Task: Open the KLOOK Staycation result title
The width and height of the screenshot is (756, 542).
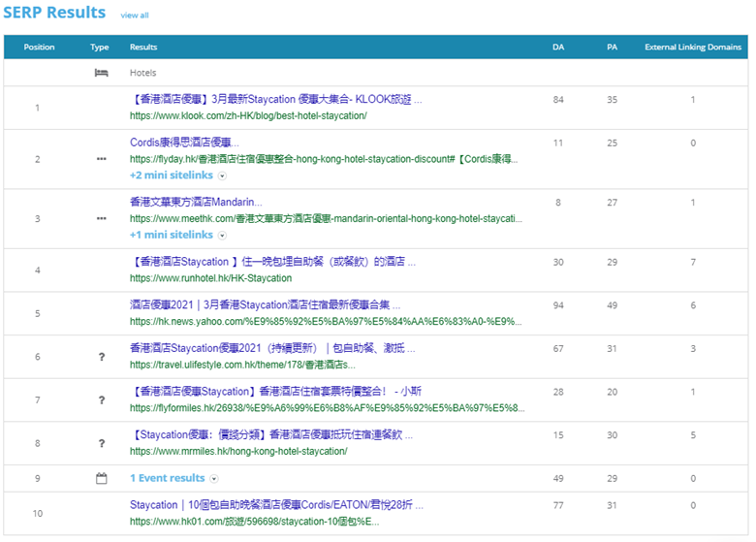Action: [276, 99]
